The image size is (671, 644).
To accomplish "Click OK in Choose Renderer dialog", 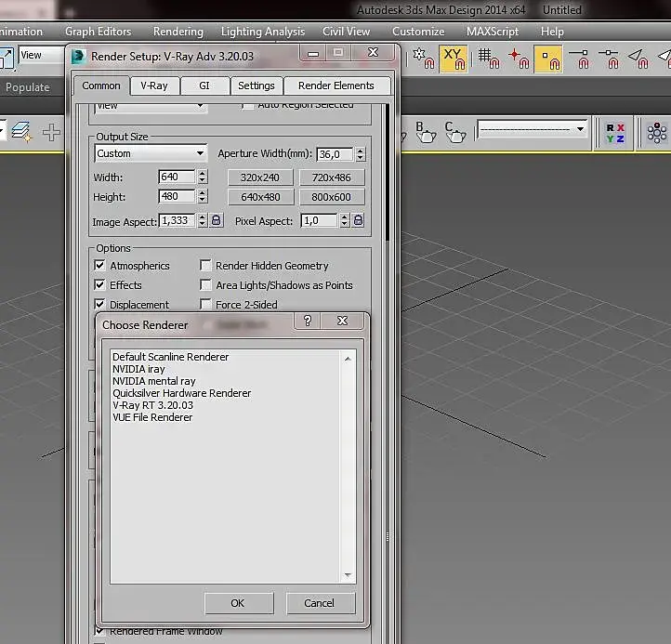I will click(238, 603).
